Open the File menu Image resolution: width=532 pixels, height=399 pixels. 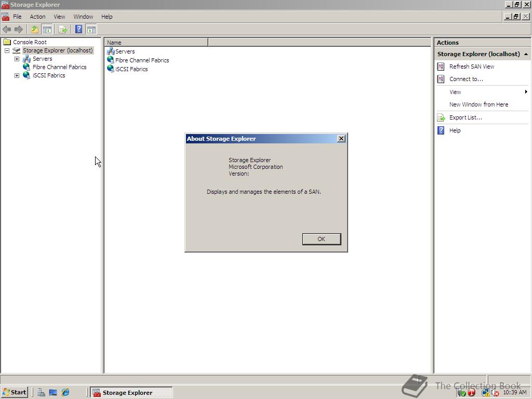tap(17, 17)
